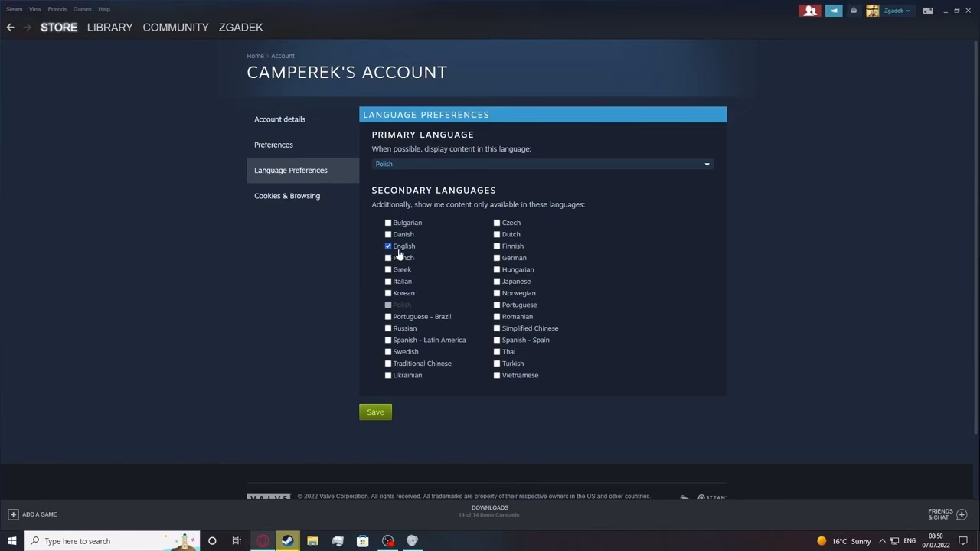Click the recording app icon with red dot

[x=388, y=541]
